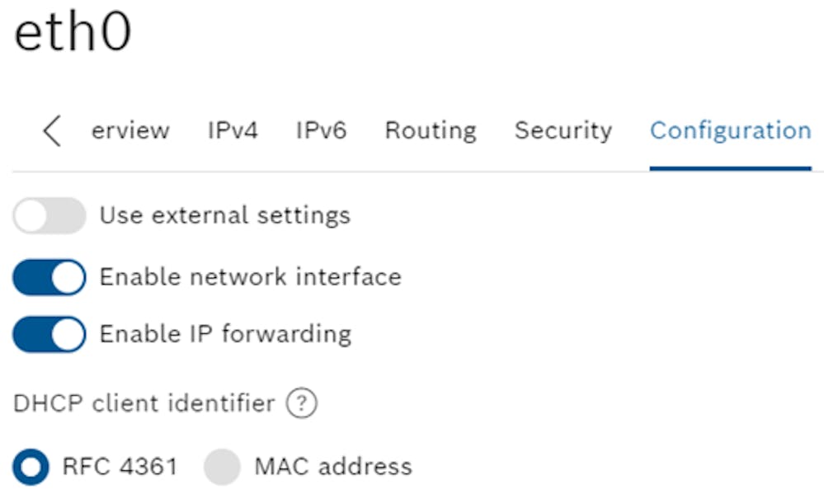This screenshot has width=824, height=504.
Task: Disable the Enable network interface switch
Action: [x=49, y=277]
